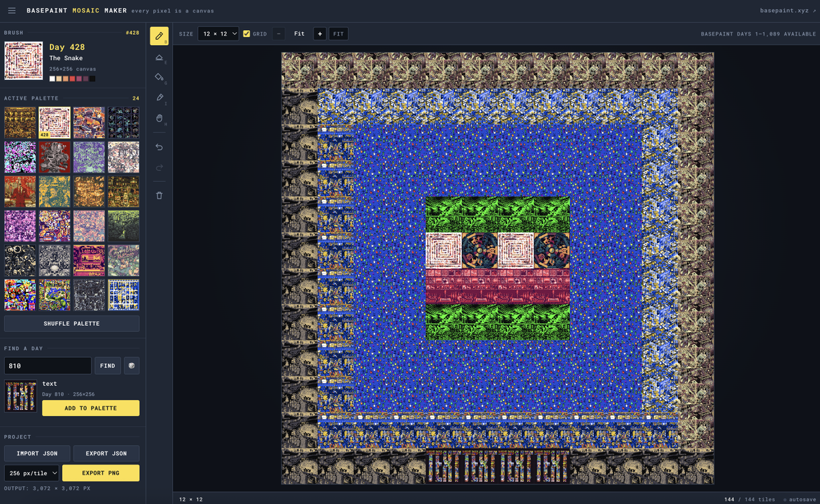Zoom in with the plus button

(x=320, y=33)
